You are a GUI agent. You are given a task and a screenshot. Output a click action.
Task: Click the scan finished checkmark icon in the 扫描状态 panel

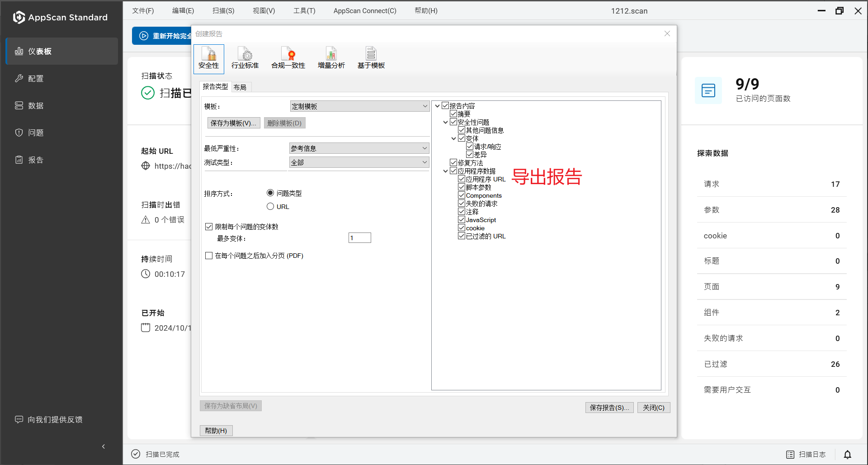[x=148, y=93]
